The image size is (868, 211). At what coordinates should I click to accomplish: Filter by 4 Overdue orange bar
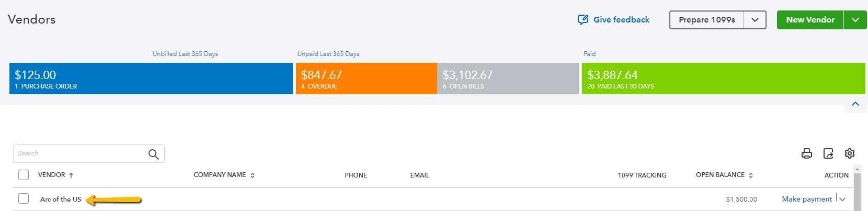point(366,79)
